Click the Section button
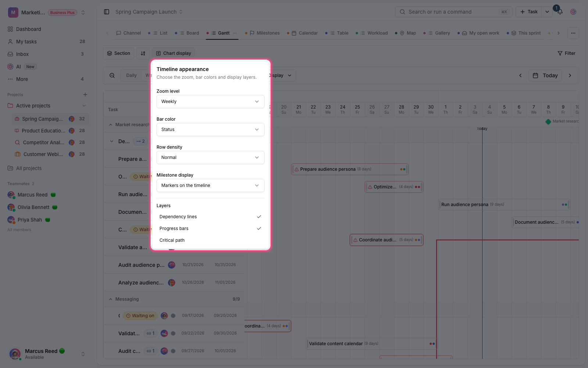Viewport: 588px width, 368px height. tap(119, 53)
